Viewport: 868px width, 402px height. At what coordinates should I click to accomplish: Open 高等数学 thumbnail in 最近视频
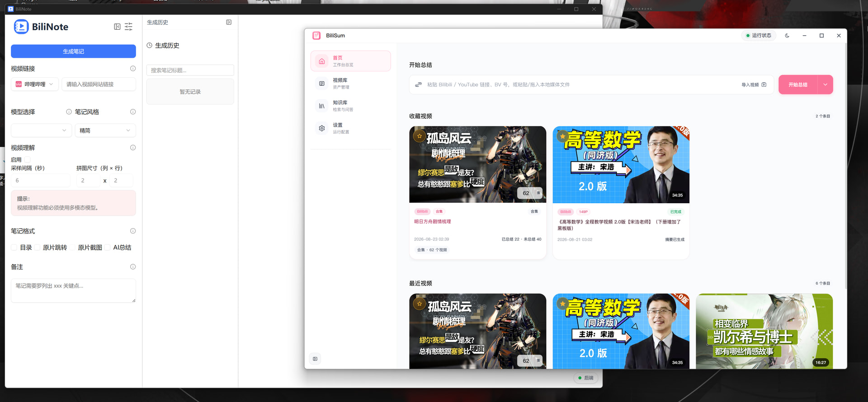pyautogui.click(x=621, y=331)
